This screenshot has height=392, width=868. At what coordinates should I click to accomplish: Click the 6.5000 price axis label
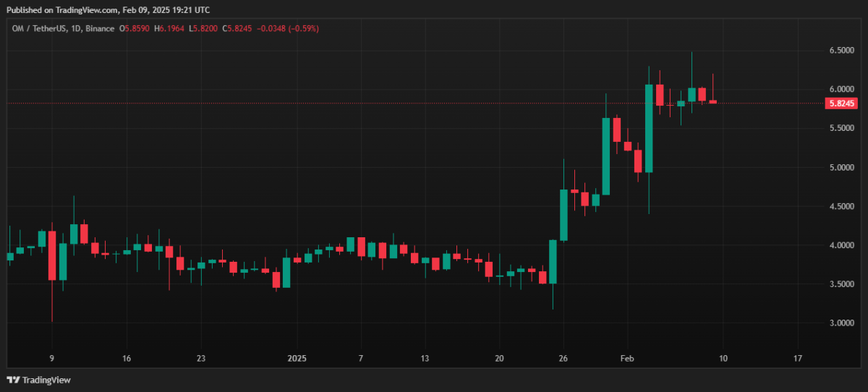tap(841, 51)
